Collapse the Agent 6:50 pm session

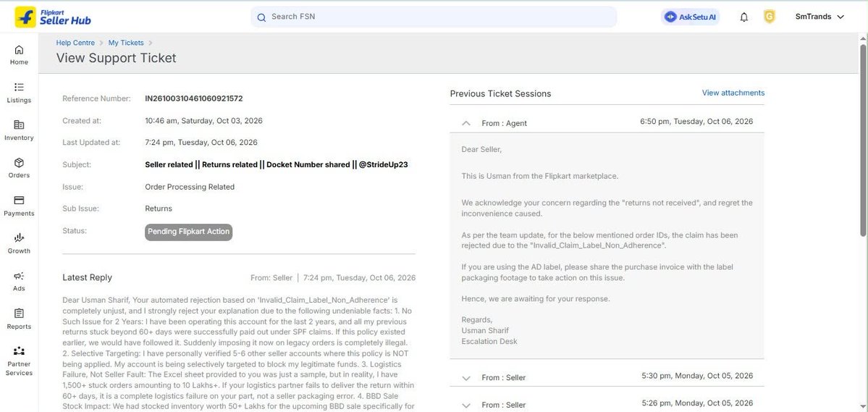pos(466,123)
